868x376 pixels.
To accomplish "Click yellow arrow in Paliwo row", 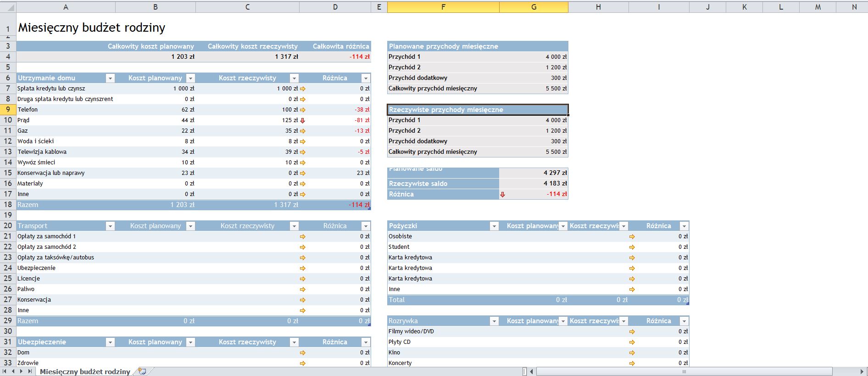I will [x=302, y=289].
